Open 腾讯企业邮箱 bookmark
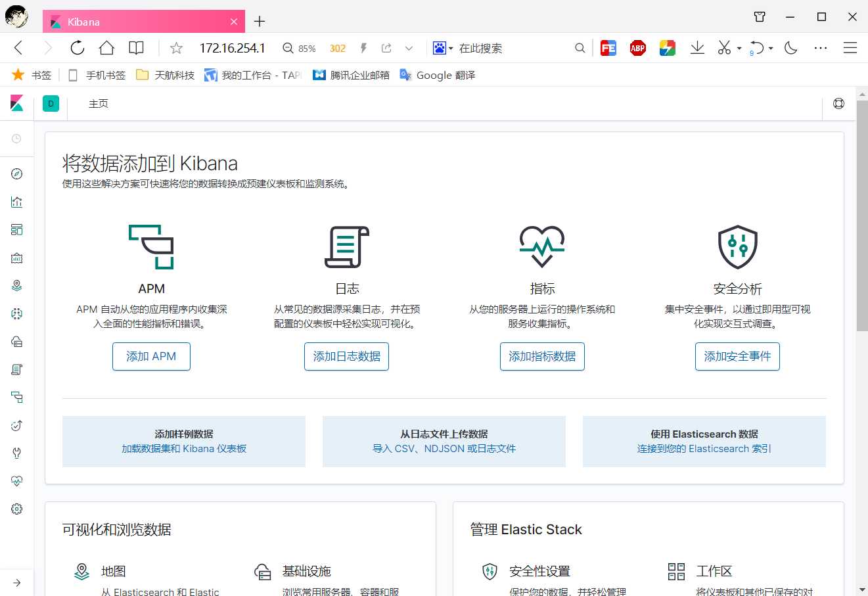868x596 pixels. coord(351,75)
